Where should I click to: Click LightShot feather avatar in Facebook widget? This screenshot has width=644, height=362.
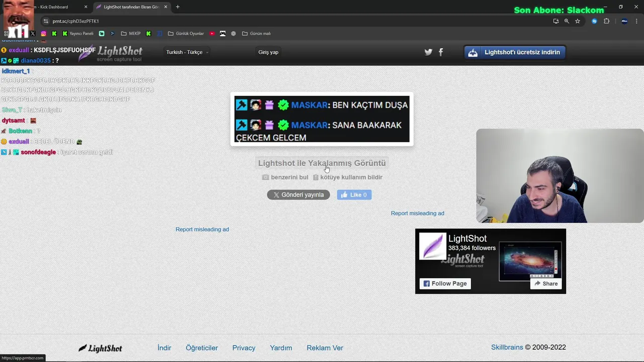coord(433,246)
